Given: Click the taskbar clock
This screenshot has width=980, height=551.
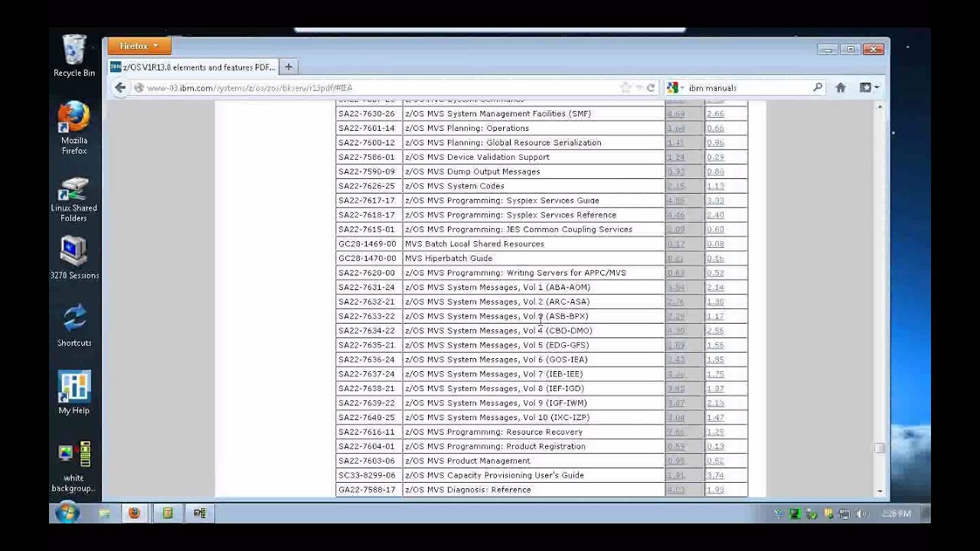Looking at the screenshot, I should (895, 514).
